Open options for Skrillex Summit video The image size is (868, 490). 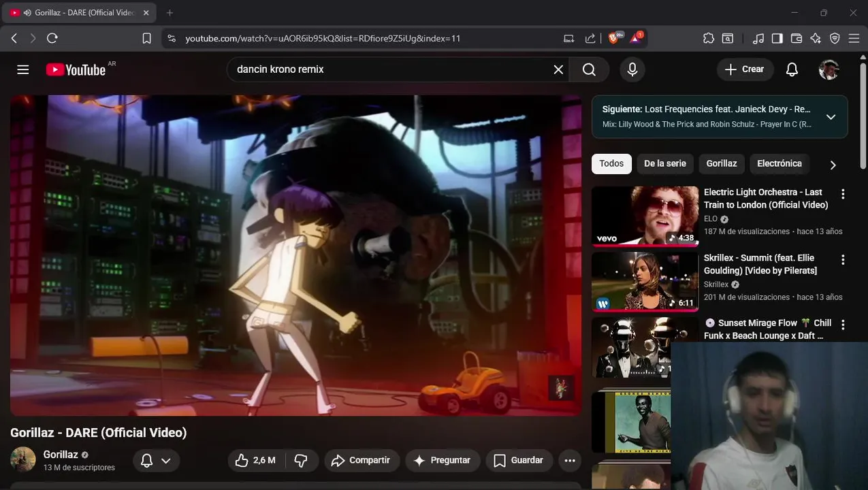(843, 260)
